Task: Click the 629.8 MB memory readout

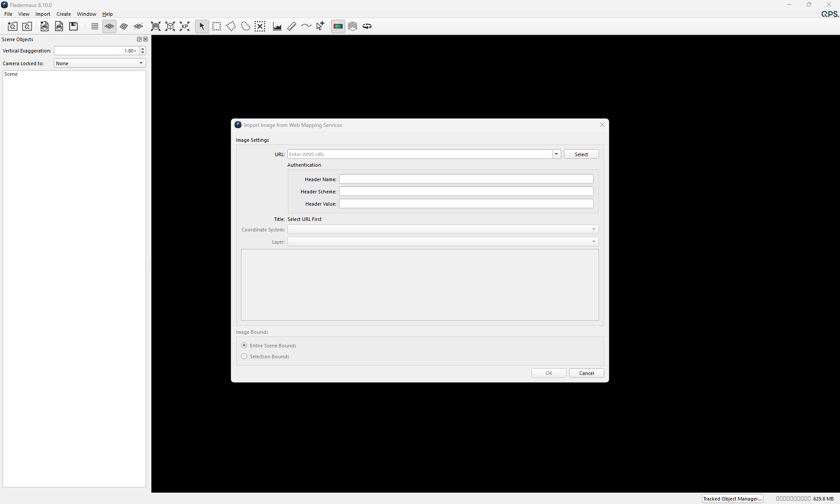Action: [823, 499]
